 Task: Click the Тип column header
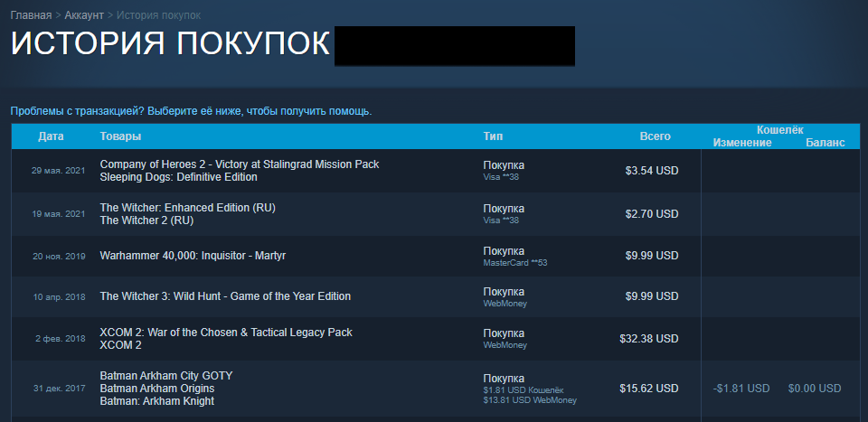point(494,136)
